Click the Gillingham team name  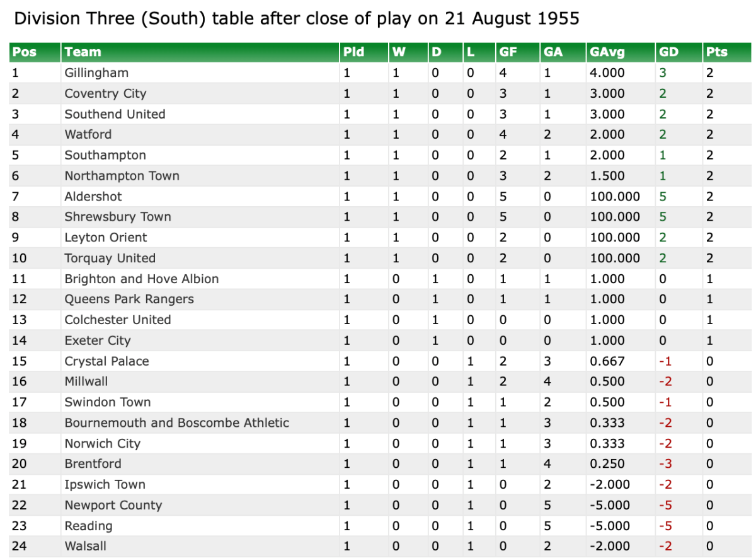(x=96, y=73)
